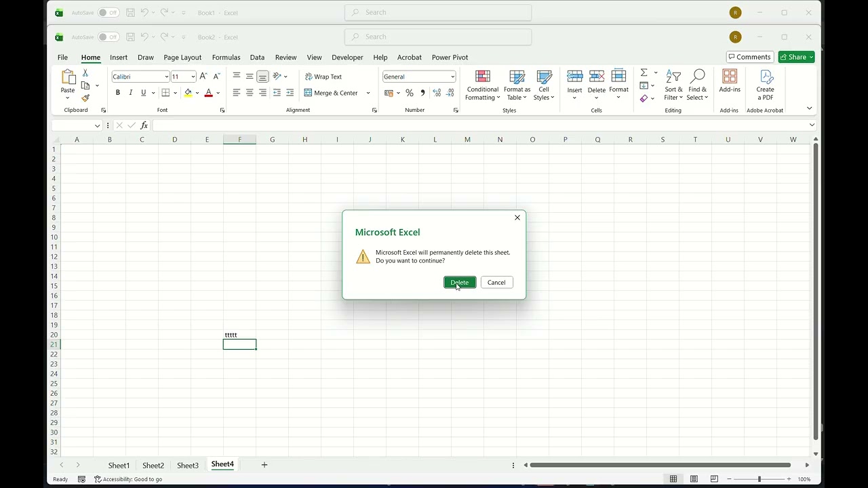This screenshot has height=488, width=868.
Task: Open Sort & Filter menu
Action: (x=673, y=85)
